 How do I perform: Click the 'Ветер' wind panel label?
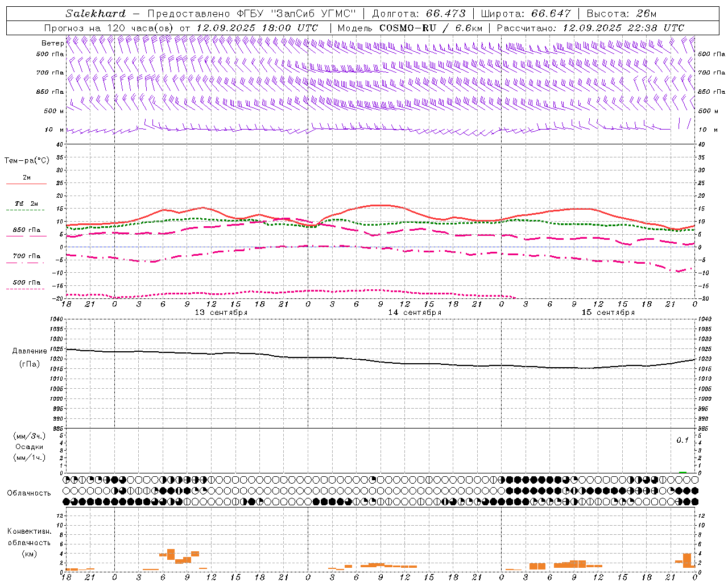(x=53, y=43)
